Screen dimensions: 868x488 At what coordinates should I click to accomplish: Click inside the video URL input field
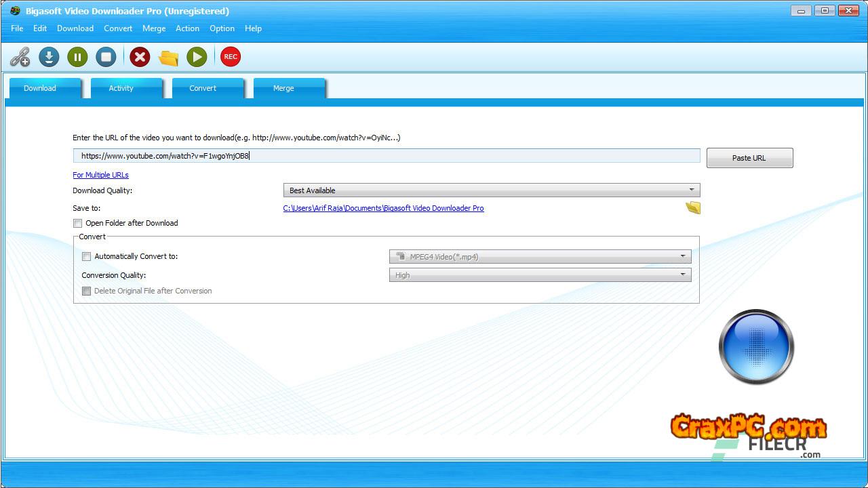pos(387,156)
